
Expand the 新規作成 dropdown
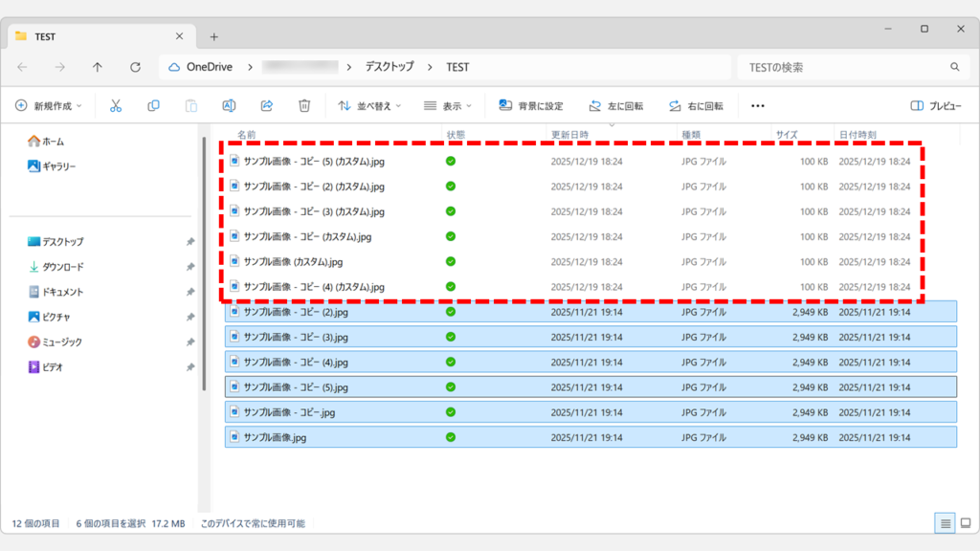(x=50, y=105)
